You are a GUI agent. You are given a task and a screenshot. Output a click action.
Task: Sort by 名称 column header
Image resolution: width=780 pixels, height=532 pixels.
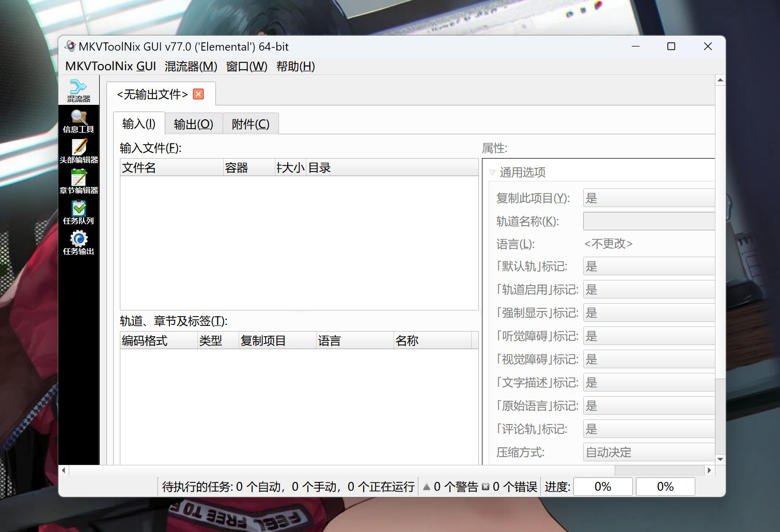click(x=432, y=340)
